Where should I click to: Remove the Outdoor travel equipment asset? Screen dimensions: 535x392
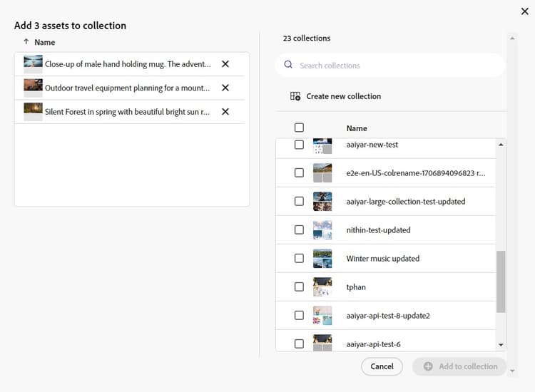[x=225, y=88]
